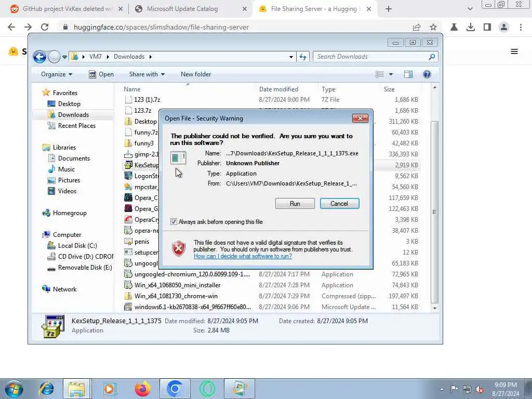Select the Win_x64_1068050_mini_installer file
This screenshot has width=532, height=399.
click(x=177, y=285)
